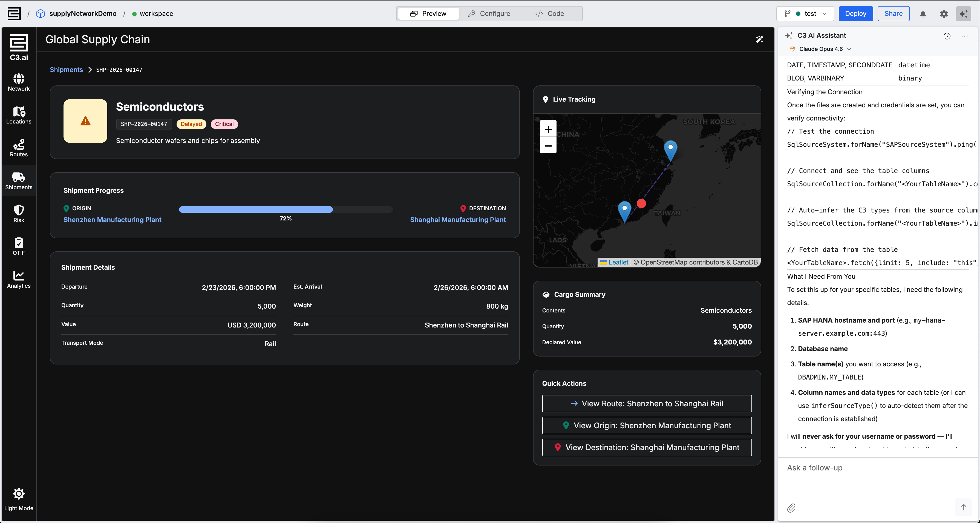
Task: Switch to the Code tab
Action: click(550, 14)
